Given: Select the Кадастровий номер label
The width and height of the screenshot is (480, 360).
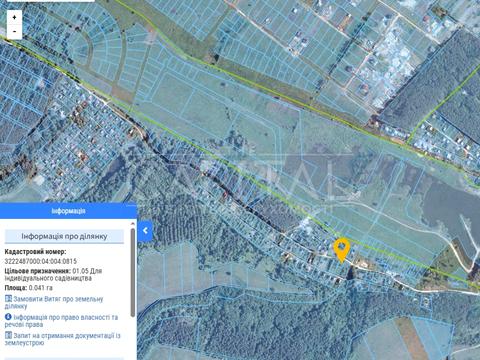Looking at the screenshot, I should coord(35,252).
